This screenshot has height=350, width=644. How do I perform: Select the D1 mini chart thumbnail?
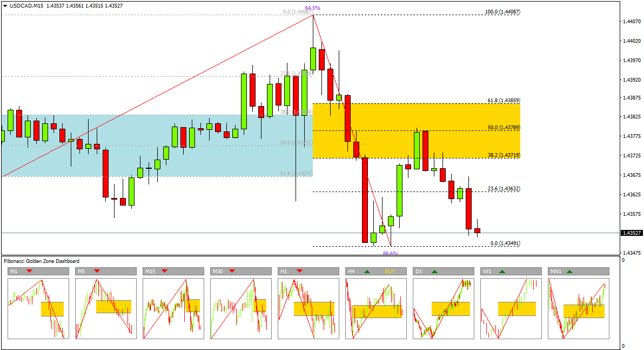pyautogui.click(x=444, y=308)
